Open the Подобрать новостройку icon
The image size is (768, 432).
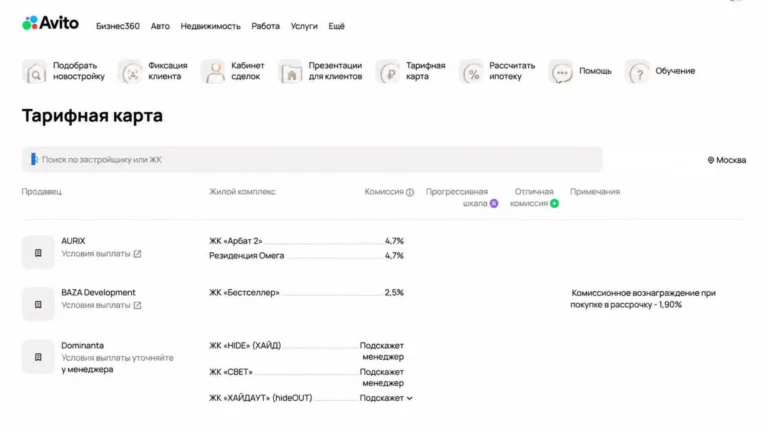point(34,72)
